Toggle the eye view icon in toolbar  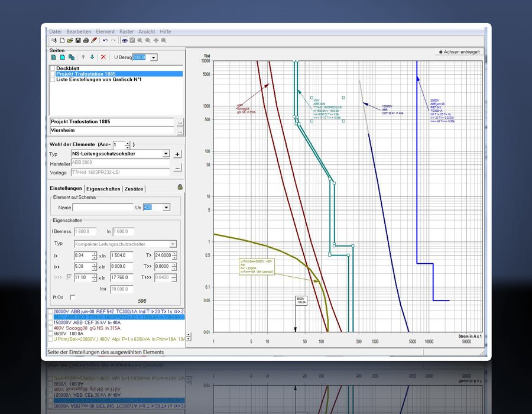124,40
